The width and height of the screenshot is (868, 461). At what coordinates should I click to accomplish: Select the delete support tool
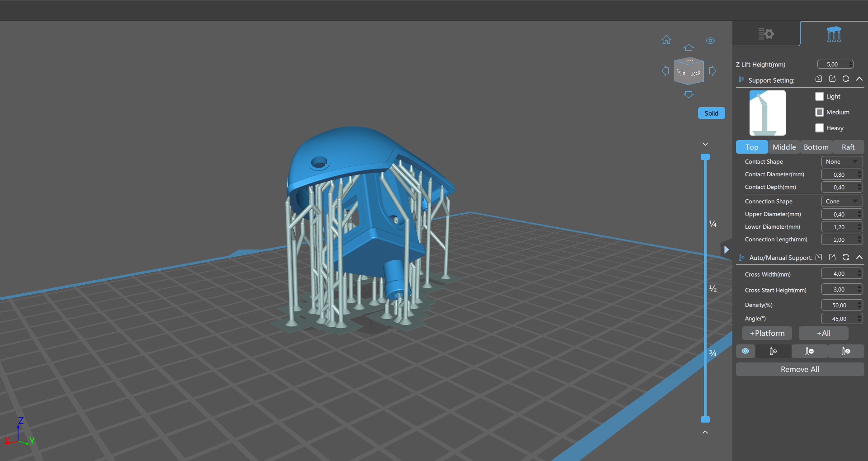[810, 351]
